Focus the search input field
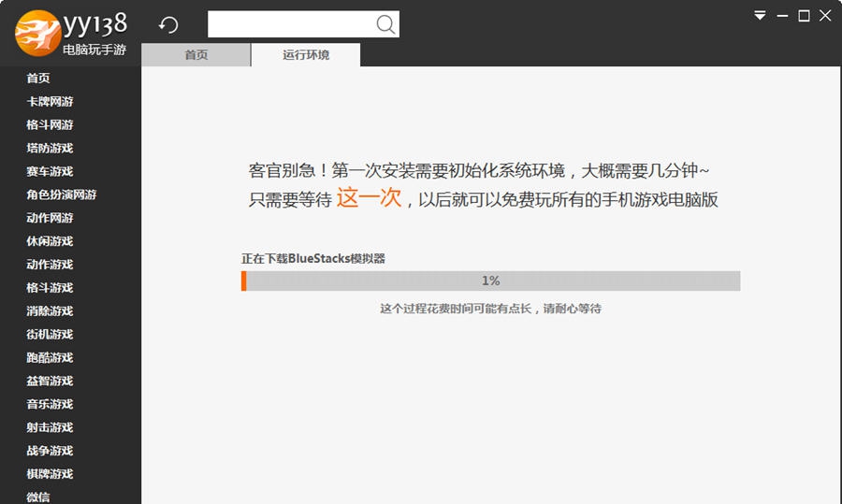The image size is (842, 504). pyautogui.click(x=303, y=24)
